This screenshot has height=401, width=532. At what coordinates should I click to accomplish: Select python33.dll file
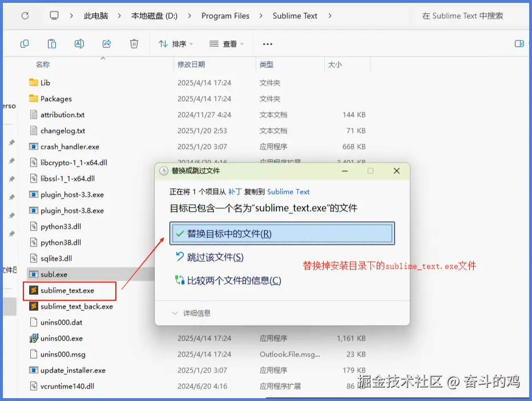(61, 226)
